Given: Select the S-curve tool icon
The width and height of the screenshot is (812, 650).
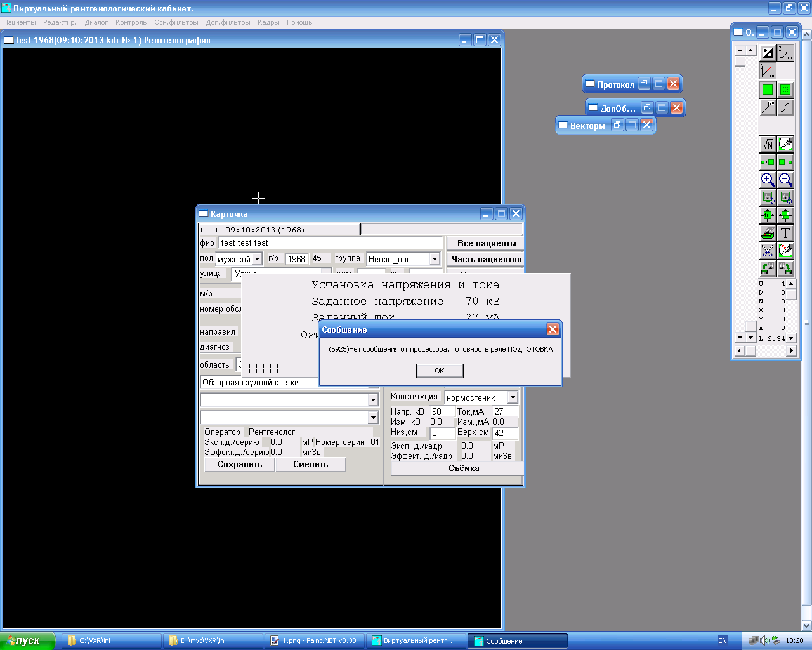Looking at the screenshot, I should click(785, 107).
